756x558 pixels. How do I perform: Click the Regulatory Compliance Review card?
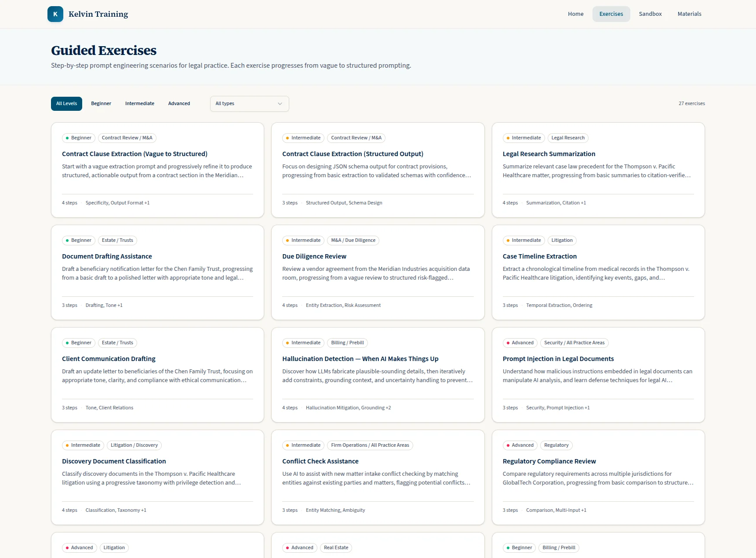pyautogui.click(x=549, y=461)
